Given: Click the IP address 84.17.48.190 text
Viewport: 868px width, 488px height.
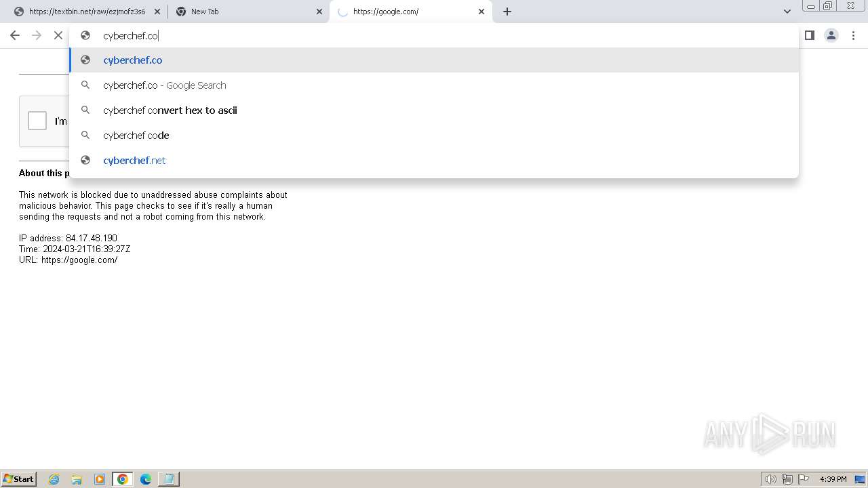Looking at the screenshot, I should click(x=68, y=239).
